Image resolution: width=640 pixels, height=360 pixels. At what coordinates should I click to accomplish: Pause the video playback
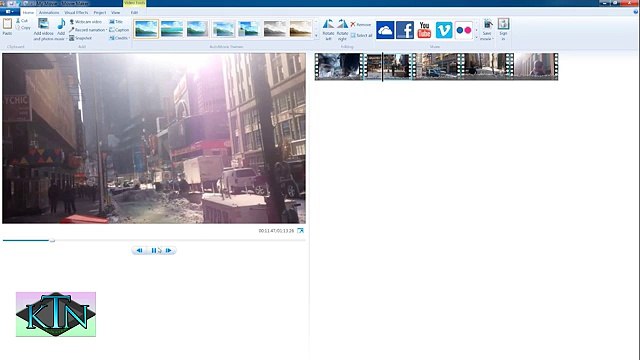(154, 250)
